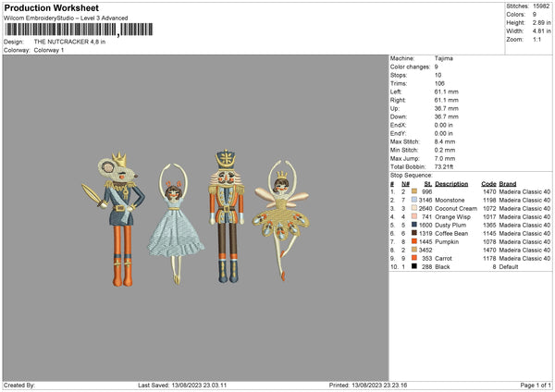Click the Width value 4.81 in
Screen dimensions: 555x392
541,31
